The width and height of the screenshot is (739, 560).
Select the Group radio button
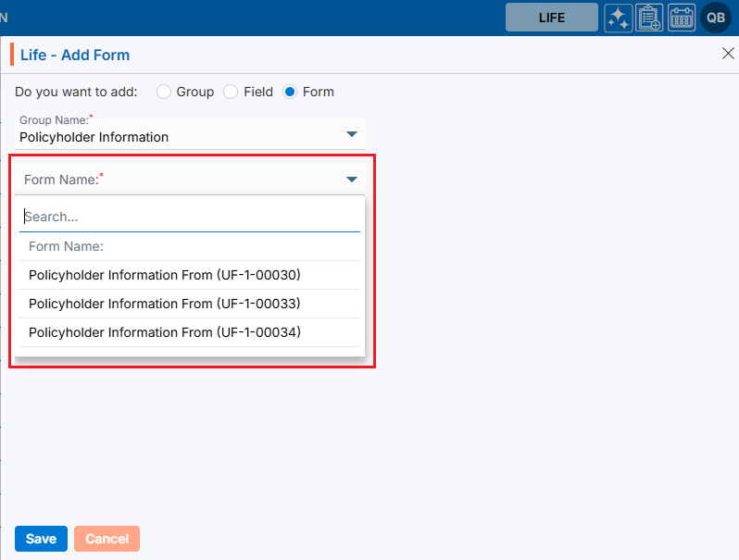point(164,92)
